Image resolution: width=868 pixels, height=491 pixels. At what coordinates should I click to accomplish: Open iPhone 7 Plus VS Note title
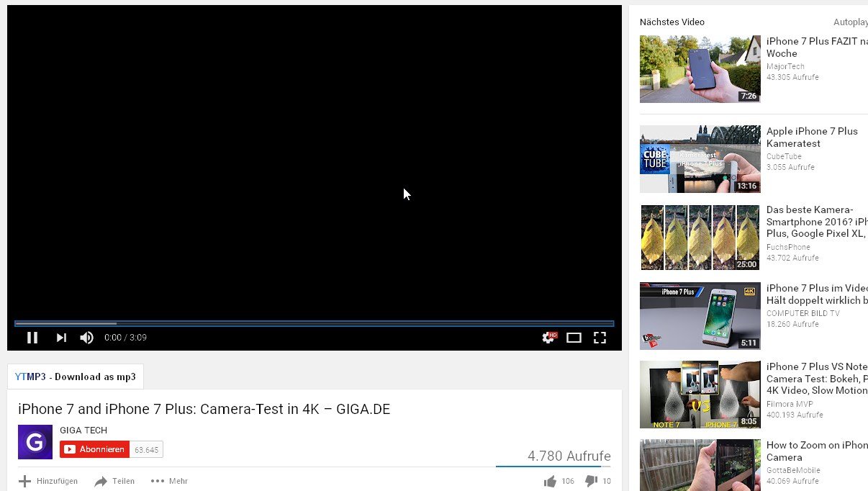pos(817,379)
